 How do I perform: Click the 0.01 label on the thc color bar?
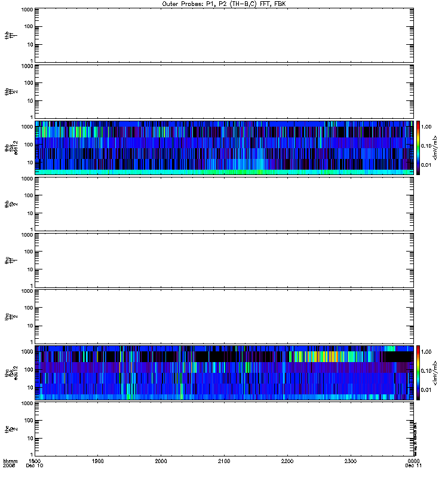[x=426, y=390]
